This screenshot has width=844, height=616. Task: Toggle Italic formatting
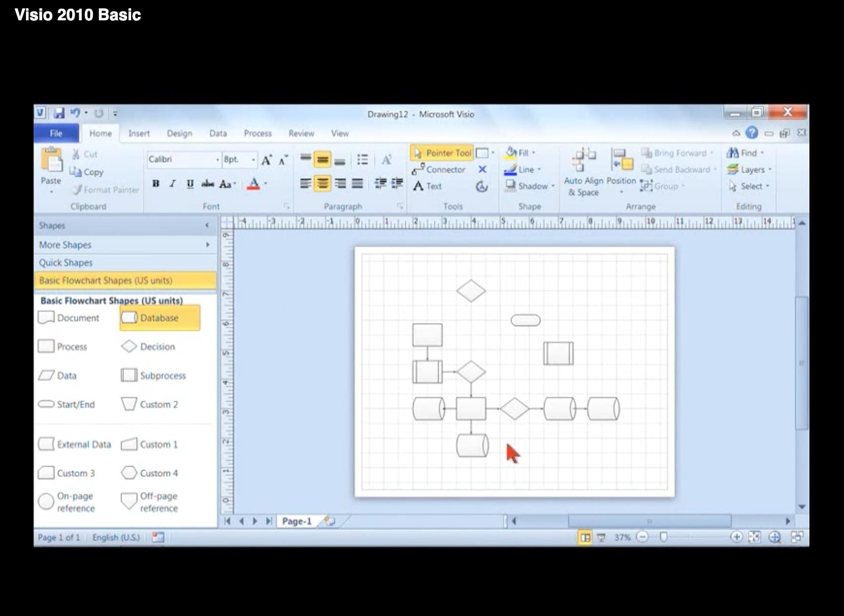(173, 183)
